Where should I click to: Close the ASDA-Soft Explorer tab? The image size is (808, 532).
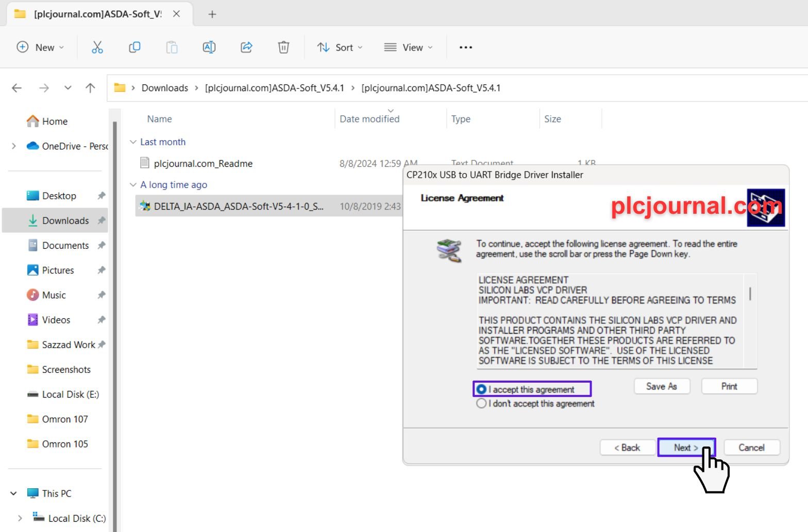pos(176,14)
